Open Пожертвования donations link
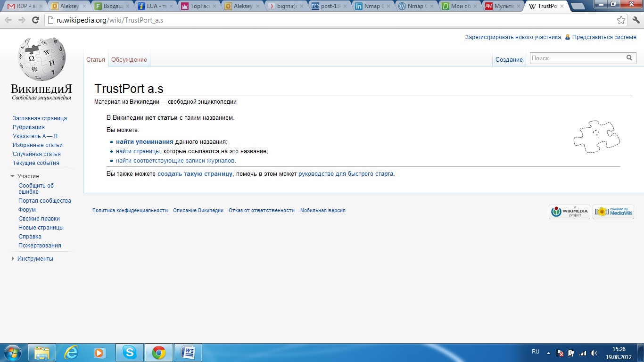This screenshot has height=362, width=644. click(40, 246)
